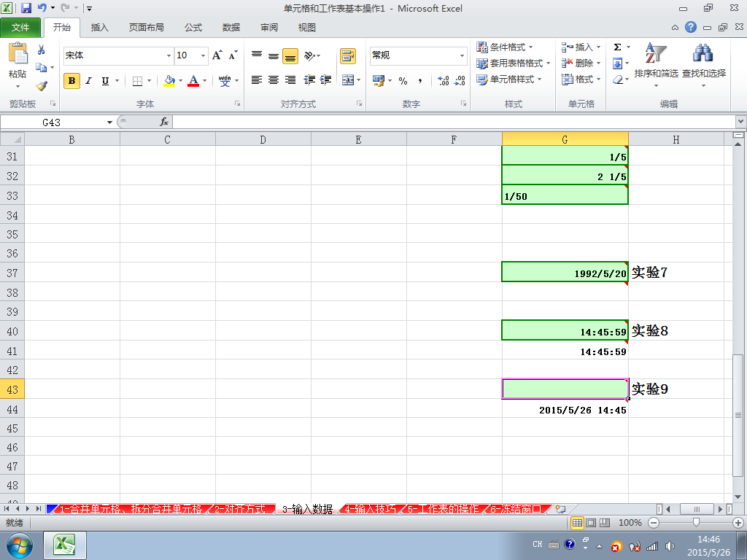Click the formula bar input field

[454, 122]
